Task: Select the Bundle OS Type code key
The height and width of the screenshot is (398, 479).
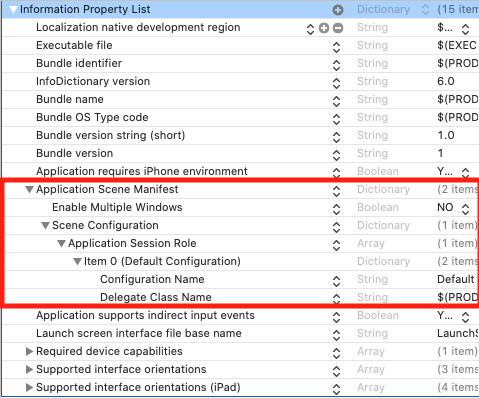Action: tap(92, 117)
